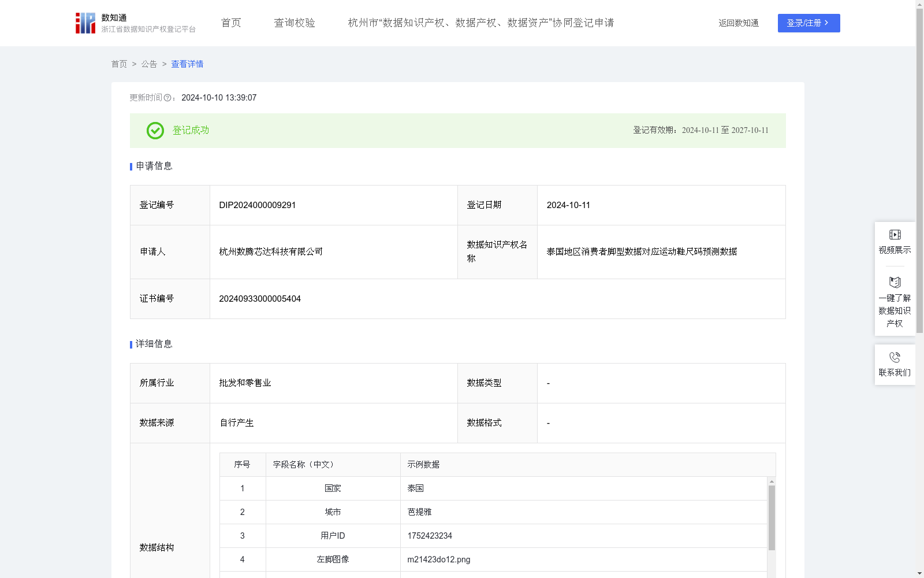Go to 首页 in top navigation
This screenshot has width=924, height=578.
pos(231,23)
